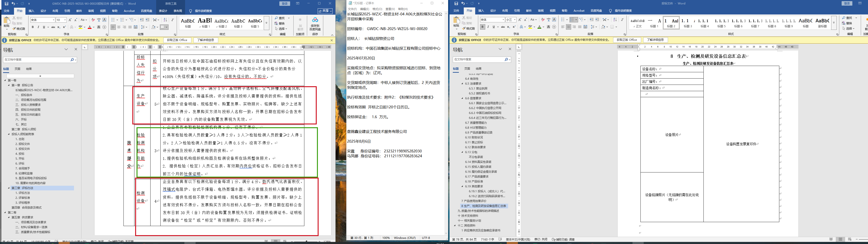
Task: Go to 6.11 禁止投标 in 投标文件 navigation
Action: point(474,142)
